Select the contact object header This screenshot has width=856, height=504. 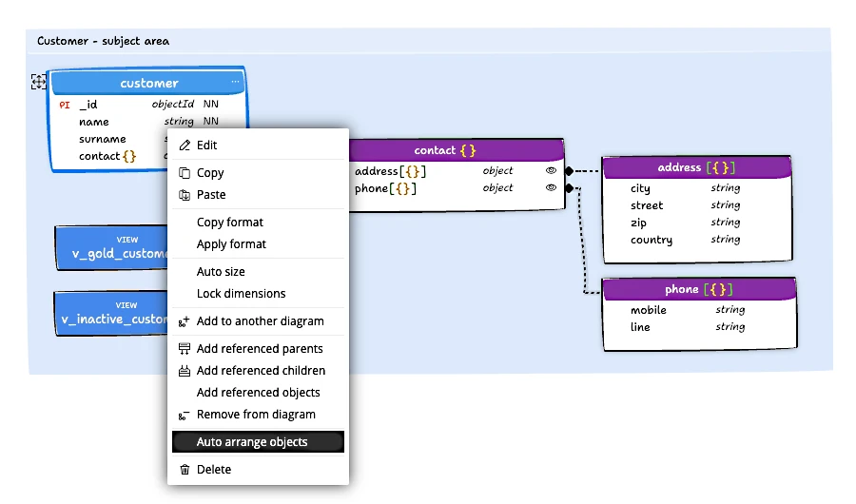(456, 150)
